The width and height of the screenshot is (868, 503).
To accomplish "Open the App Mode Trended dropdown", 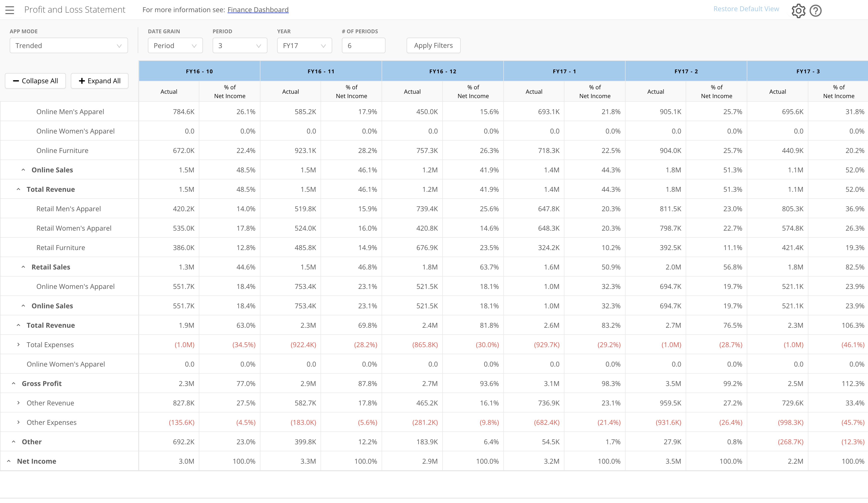I will click(69, 45).
